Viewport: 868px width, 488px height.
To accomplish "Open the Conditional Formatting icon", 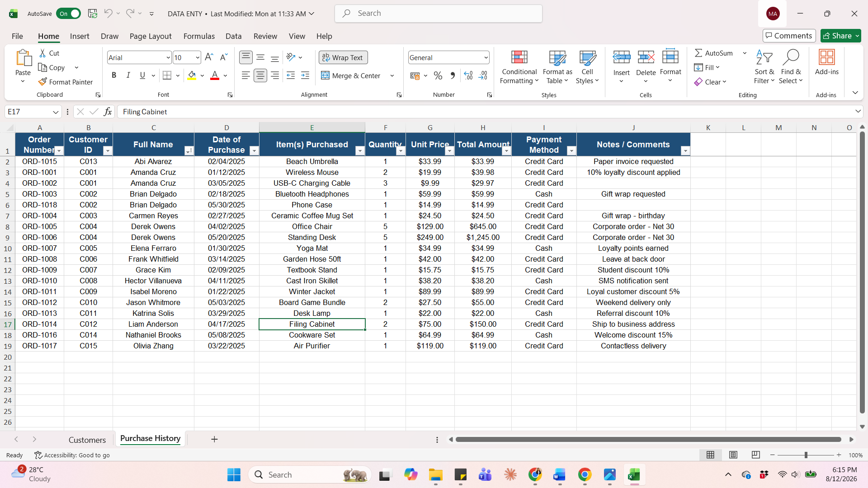I will [x=519, y=57].
